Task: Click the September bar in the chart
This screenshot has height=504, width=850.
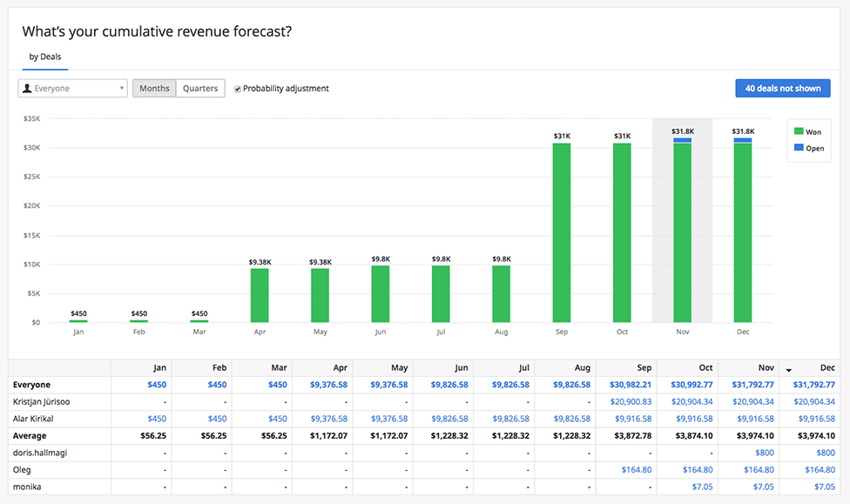Action: [x=562, y=232]
